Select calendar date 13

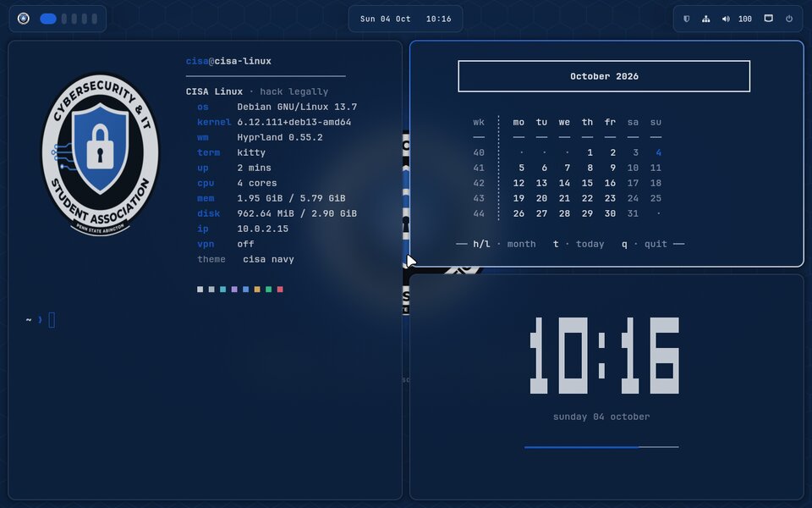click(541, 183)
